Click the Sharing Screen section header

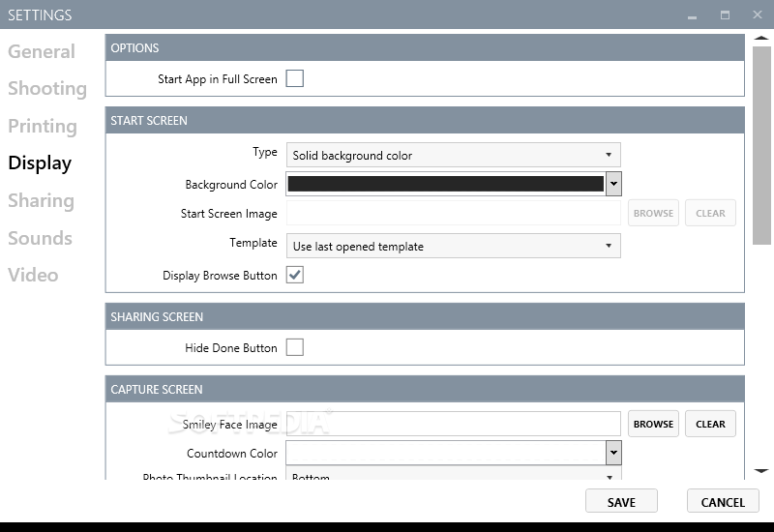tap(425, 317)
